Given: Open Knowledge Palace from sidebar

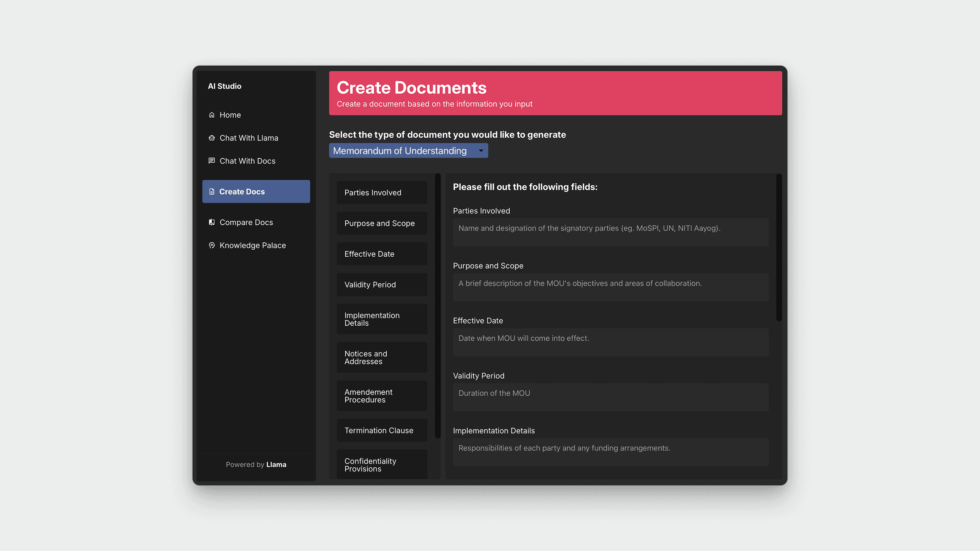Looking at the screenshot, I should tap(252, 246).
